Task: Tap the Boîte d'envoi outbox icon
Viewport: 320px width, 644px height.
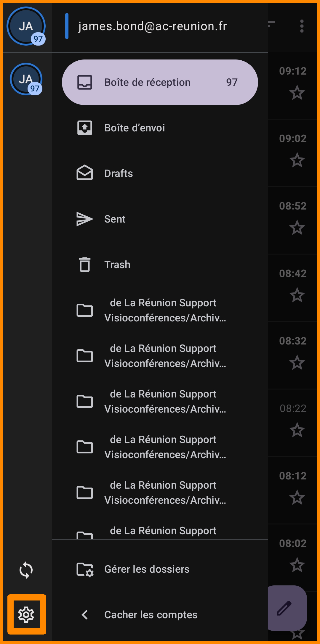Action: pyautogui.click(x=85, y=128)
